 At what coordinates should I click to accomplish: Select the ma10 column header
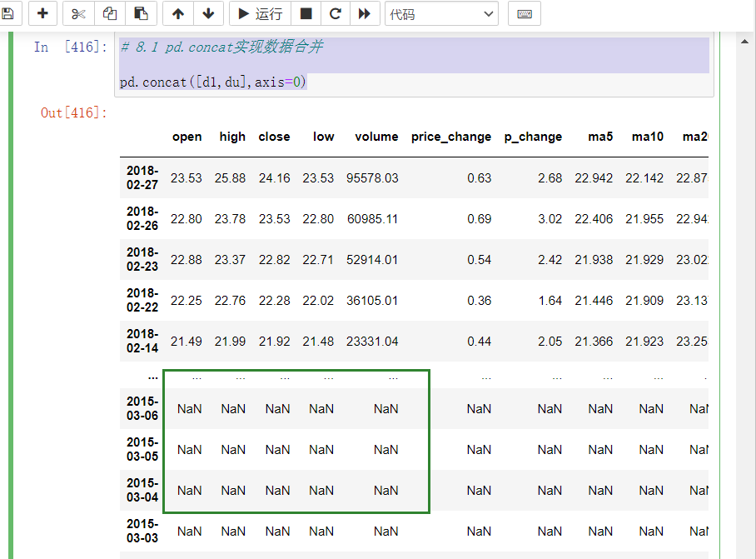click(648, 137)
